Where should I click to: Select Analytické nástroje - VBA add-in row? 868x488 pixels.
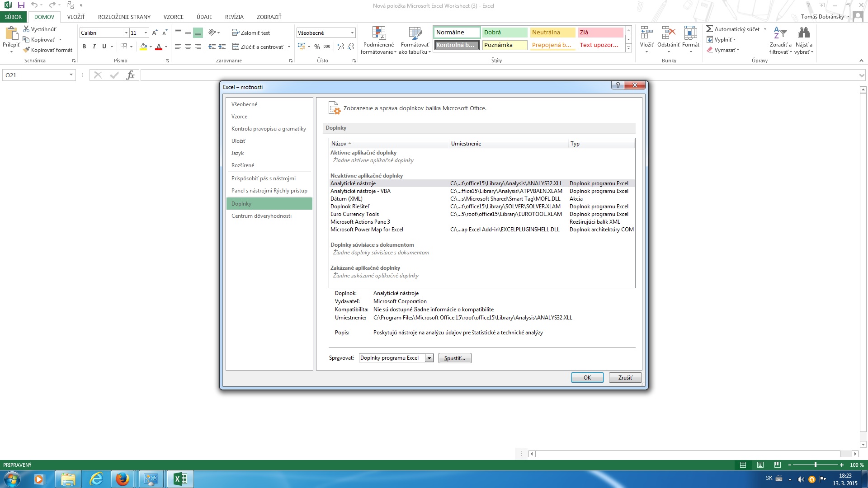482,191
